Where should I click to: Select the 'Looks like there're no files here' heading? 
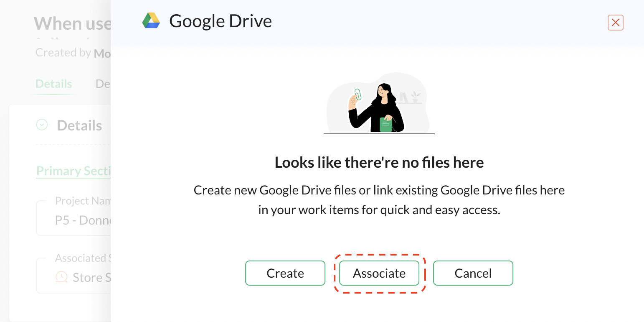[x=379, y=162]
